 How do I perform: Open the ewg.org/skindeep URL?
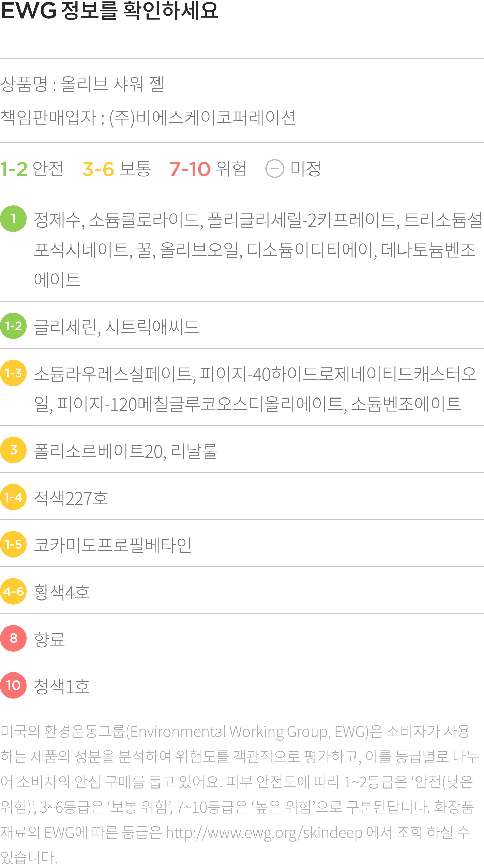tap(264, 833)
